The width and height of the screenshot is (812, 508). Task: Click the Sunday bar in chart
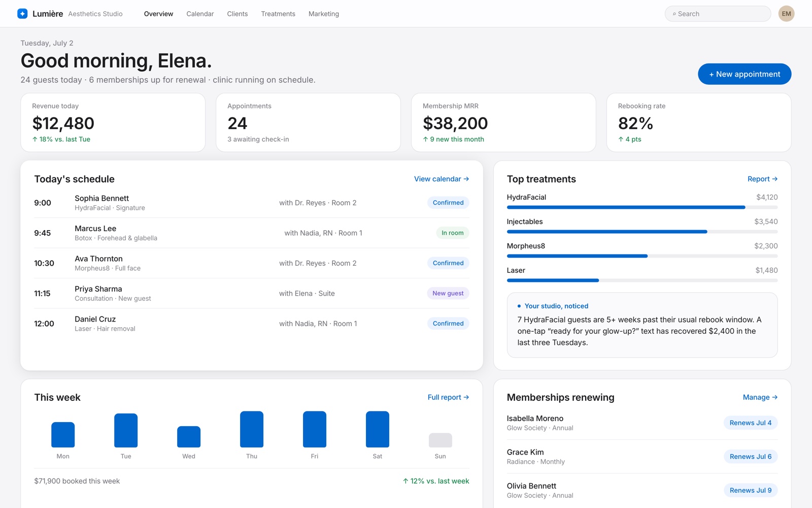441,440
